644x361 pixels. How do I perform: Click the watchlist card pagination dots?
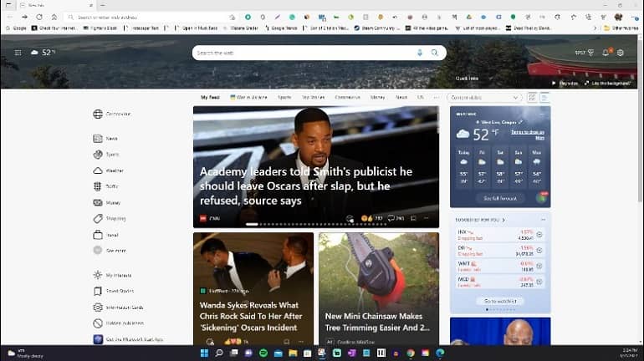pos(500,310)
